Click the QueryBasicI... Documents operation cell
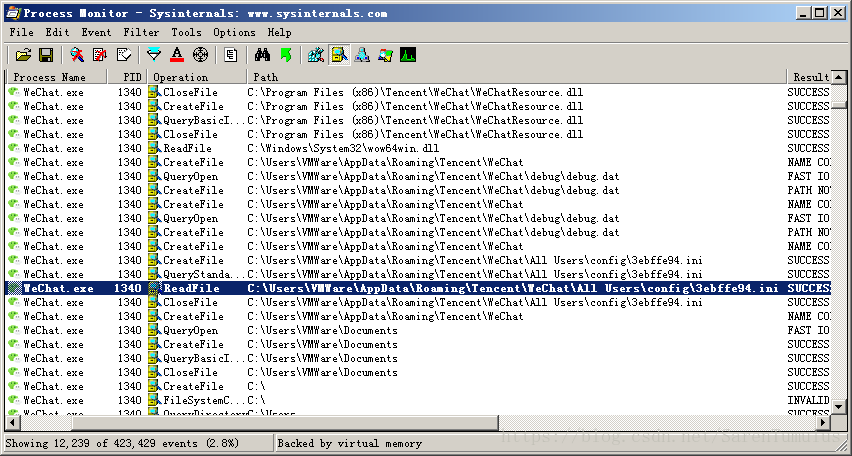The image size is (852, 456). coord(197,359)
